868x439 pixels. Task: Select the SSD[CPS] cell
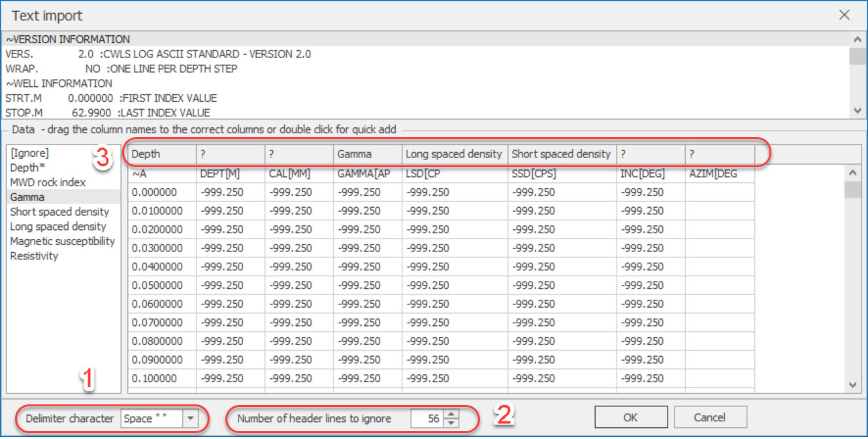562,174
